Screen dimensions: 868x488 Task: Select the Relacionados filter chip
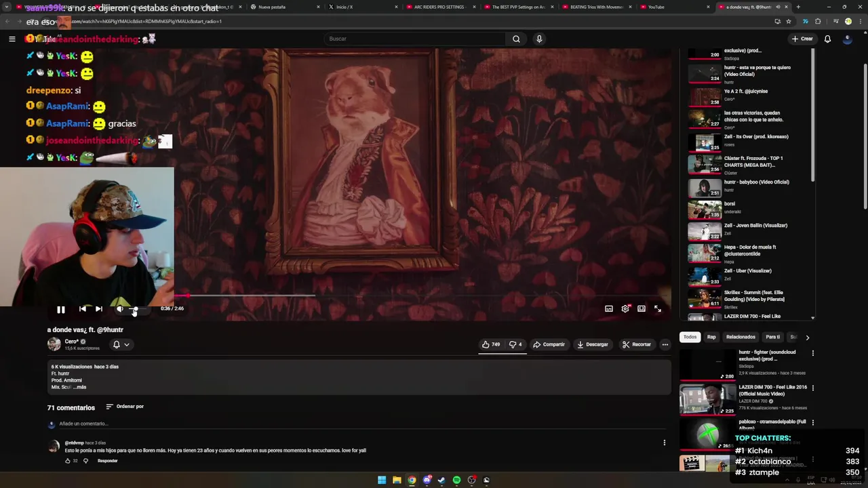[x=741, y=337]
